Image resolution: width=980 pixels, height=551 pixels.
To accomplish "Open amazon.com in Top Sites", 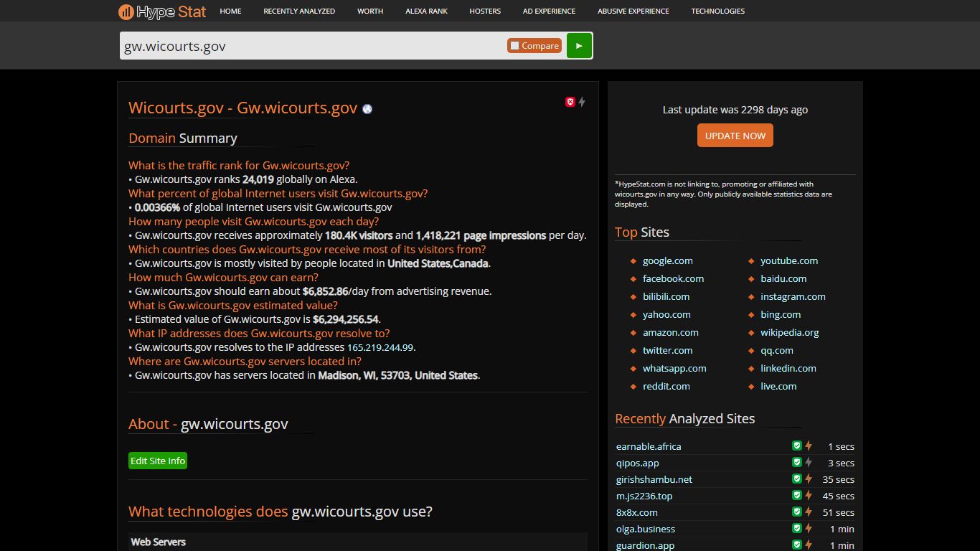I will coord(671,332).
